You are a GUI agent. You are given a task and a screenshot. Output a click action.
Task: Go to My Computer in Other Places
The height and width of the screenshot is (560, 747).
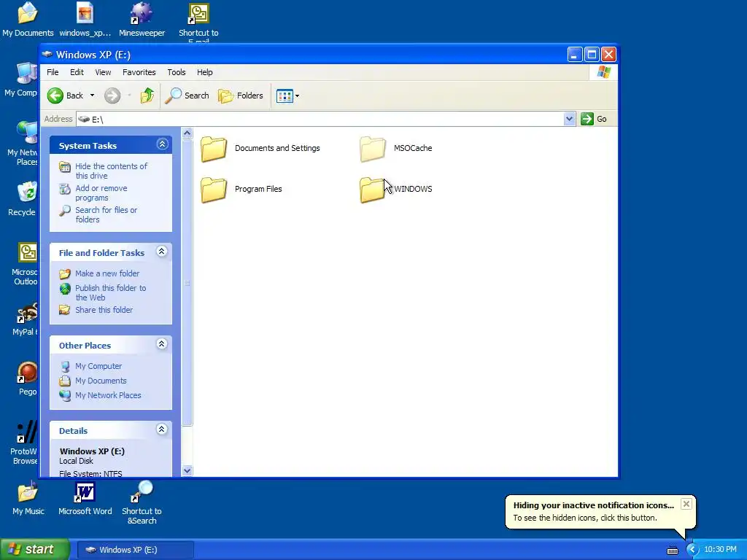(98, 366)
